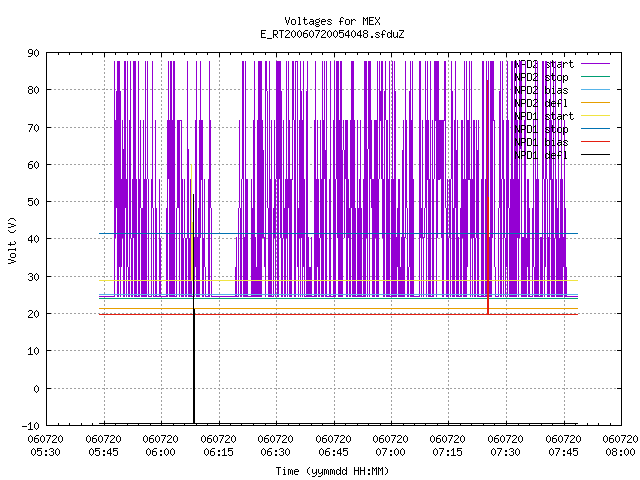Click the black NPD1 defl legend line sample

coord(595,155)
